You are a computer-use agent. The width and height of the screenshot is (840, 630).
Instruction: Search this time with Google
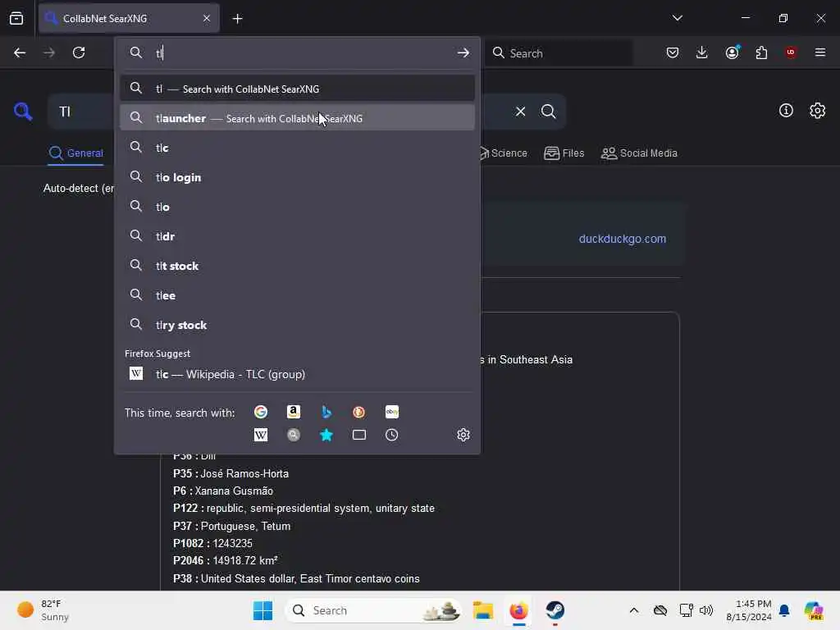(x=261, y=412)
